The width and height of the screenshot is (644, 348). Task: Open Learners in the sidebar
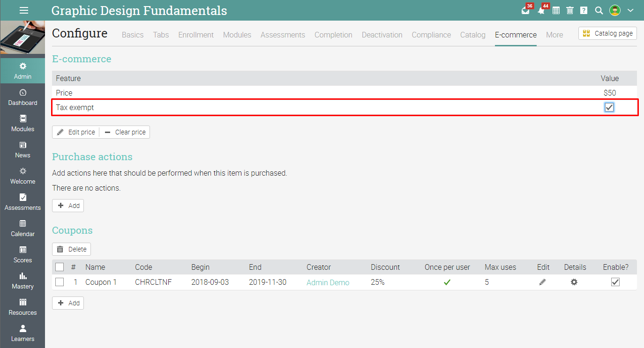click(22, 333)
